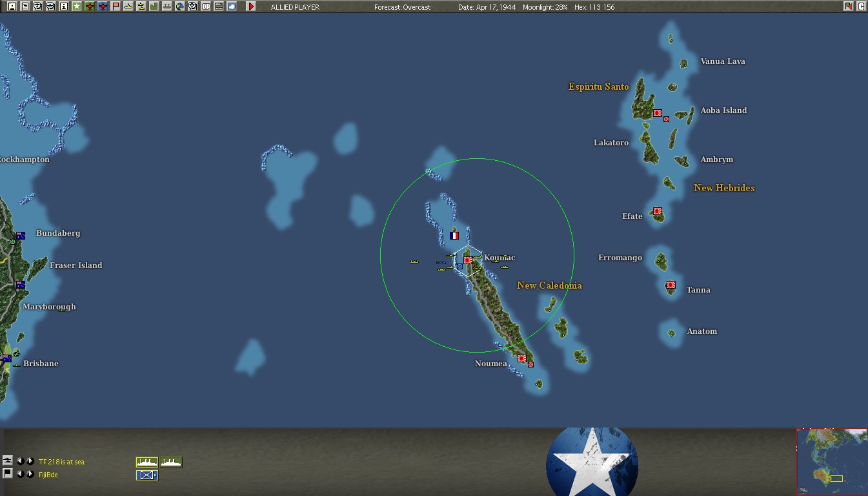Select the French flag base marker
868x496 pixels.
click(x=454, y=236)
